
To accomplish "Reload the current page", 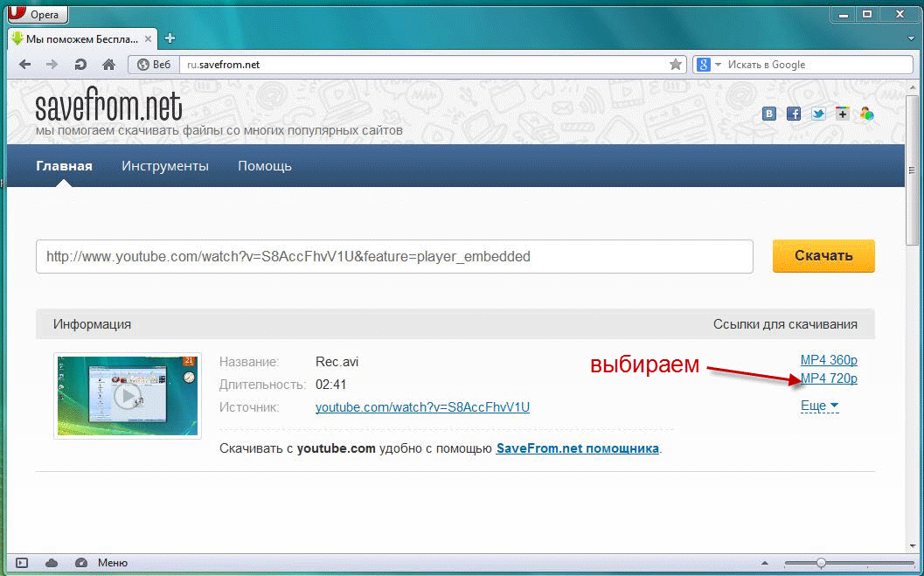I will [x=80, y=65].
